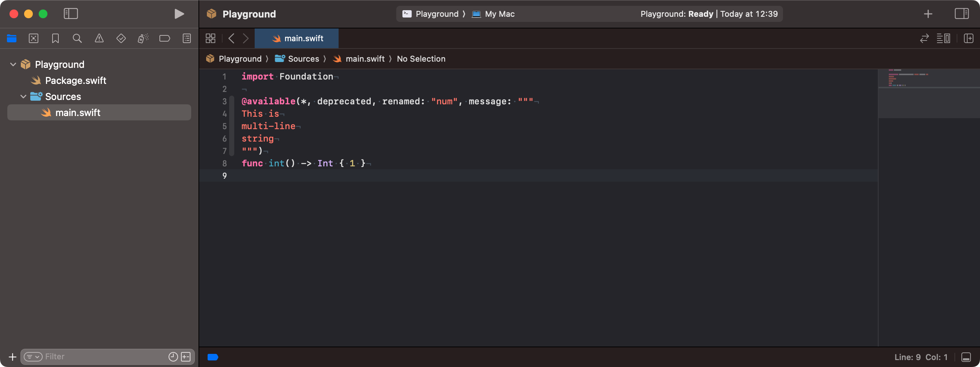The image size is (980, 367).
Task: Toggle the inspector sidebar visibility
Action: [x=962, y=14]
